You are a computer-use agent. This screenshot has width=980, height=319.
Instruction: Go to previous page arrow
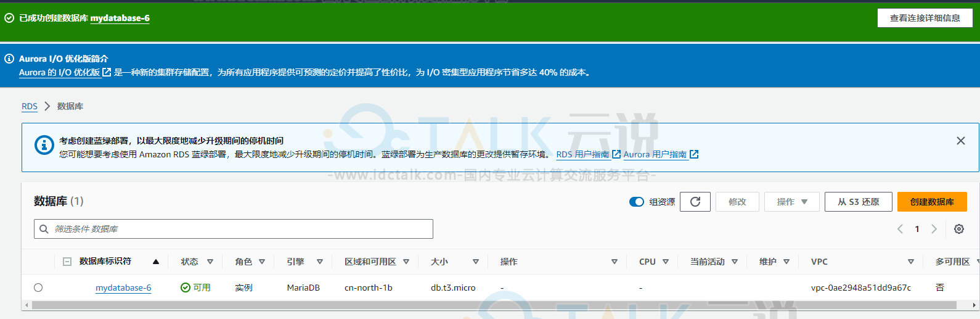[x=900, y=229]
